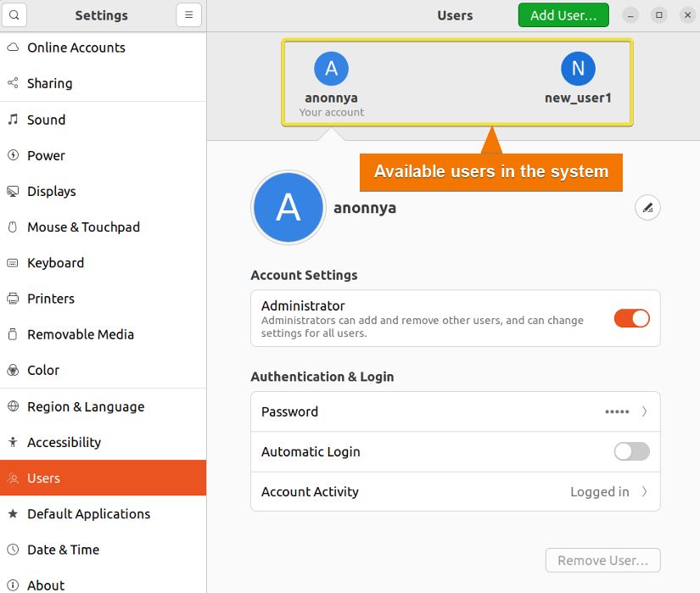Click the Displays monitor icon
Image resolution: width=700 pixels, height=593 pixels.
[x=13, y=191]
